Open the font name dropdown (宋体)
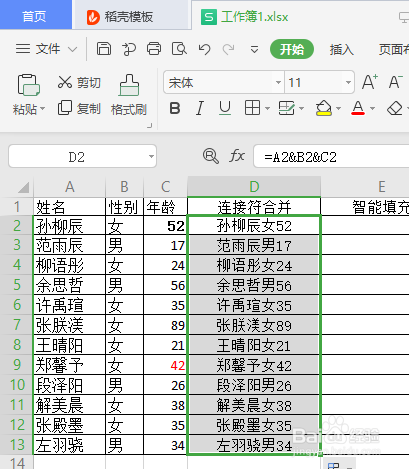This screenshot has height=469, width=409. pyautogui.click(x=278, y=82)
